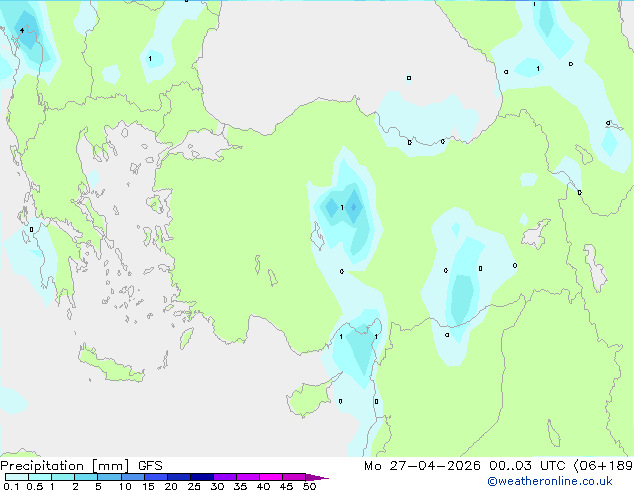The width and height of the screenshot is (634, 490).
Task: Click the 0.5 to 1 mm legend swatch
Action: [40, 477]
